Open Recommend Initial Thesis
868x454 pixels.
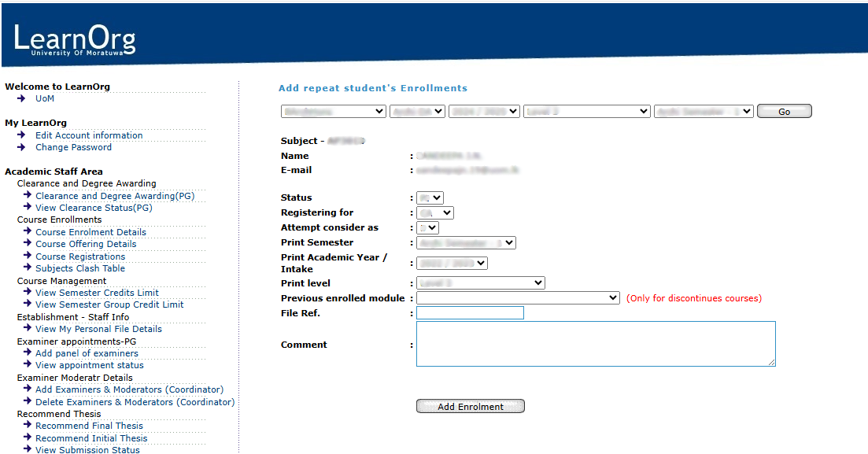91,438
